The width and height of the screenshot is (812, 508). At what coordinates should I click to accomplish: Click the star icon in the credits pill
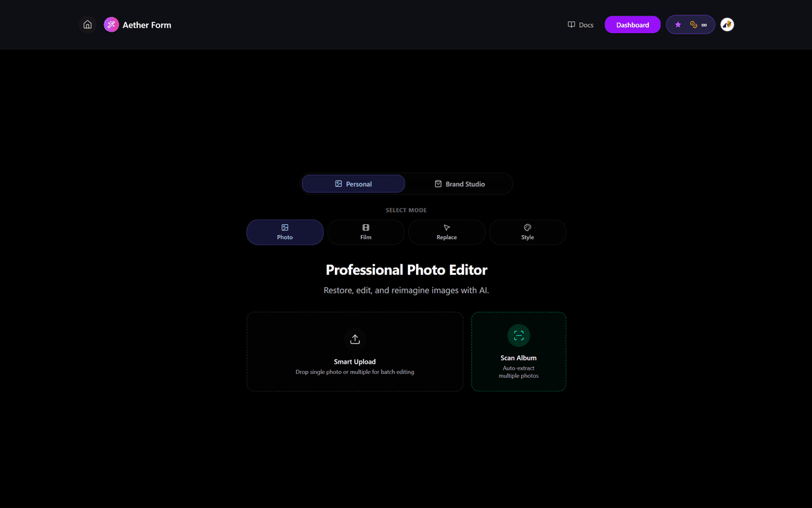pyautogui.click(x=678, y=24)
